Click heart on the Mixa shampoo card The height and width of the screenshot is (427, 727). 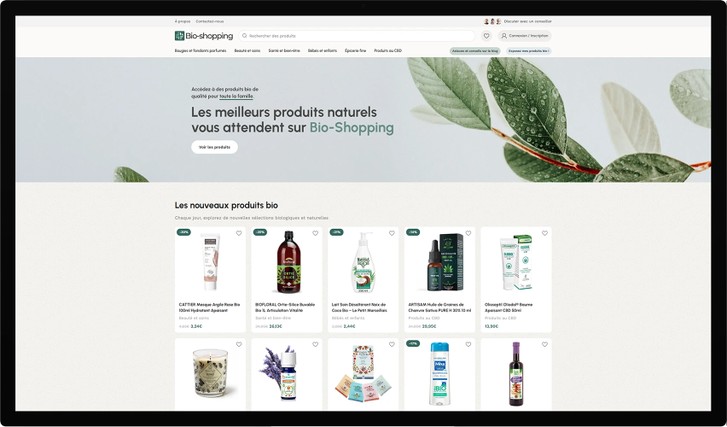(x=468, y=344)
